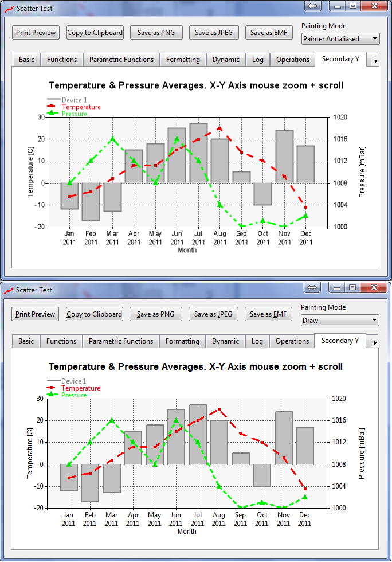Select the Parametric Functions tab in the upper window
The image size is (392, 562).
[121, 60]
